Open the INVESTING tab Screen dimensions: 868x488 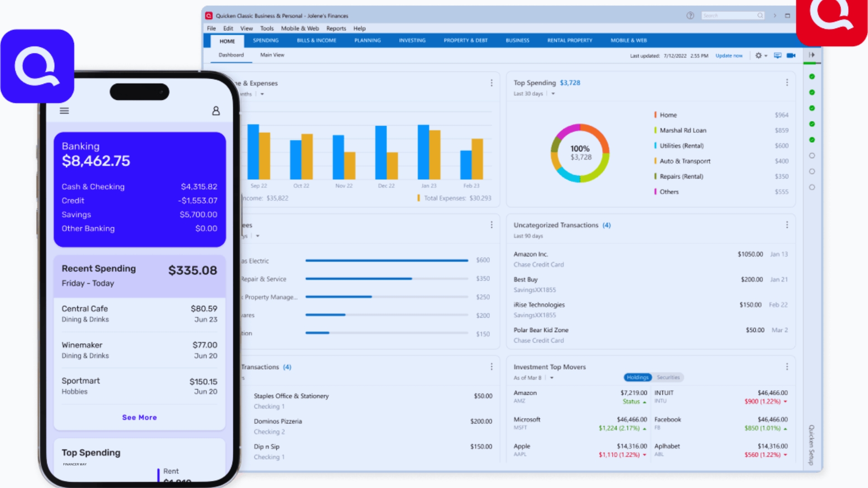click(x=412, y=41)
